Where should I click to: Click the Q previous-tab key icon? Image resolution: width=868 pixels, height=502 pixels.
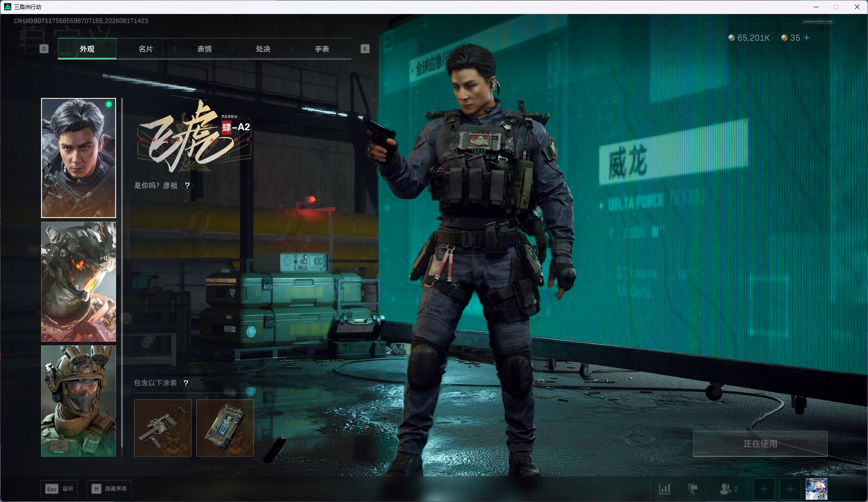[44, 49]
